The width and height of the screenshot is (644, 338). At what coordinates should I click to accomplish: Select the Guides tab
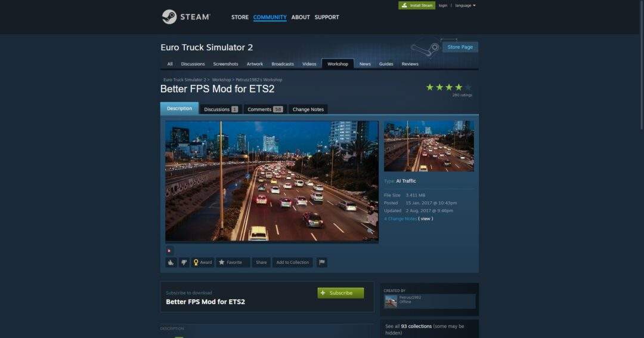pos(386,64)
